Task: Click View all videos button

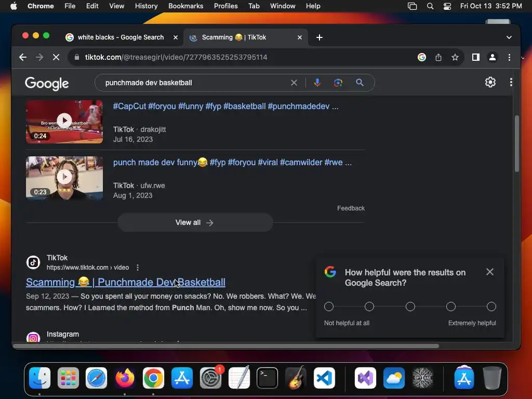Action: (195, 222)
